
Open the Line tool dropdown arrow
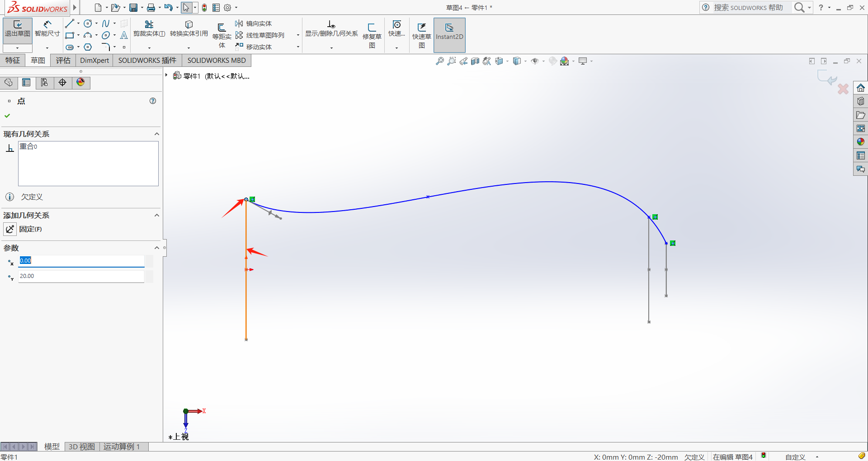pos(79,24)
